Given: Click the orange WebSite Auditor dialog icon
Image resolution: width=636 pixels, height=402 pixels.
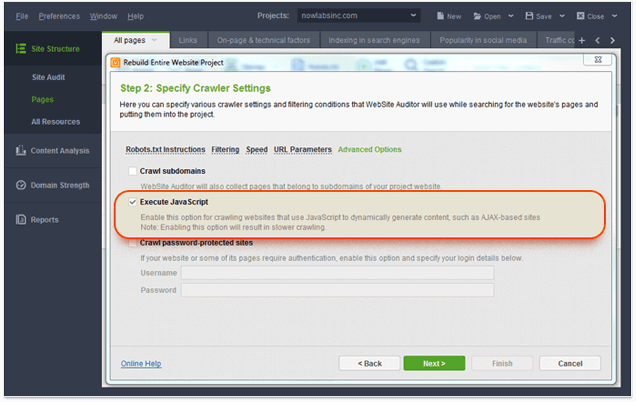Looking at the screenshot, I should [x=116, y=62].
